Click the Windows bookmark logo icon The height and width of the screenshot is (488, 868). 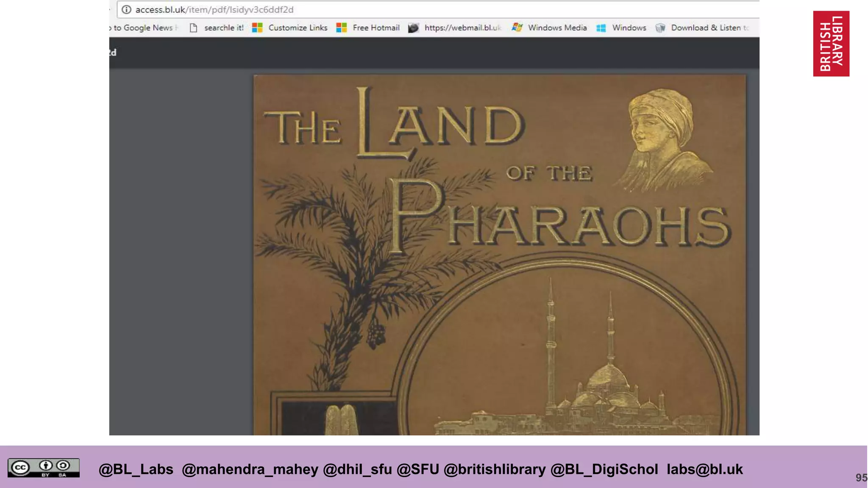[601, 28]
